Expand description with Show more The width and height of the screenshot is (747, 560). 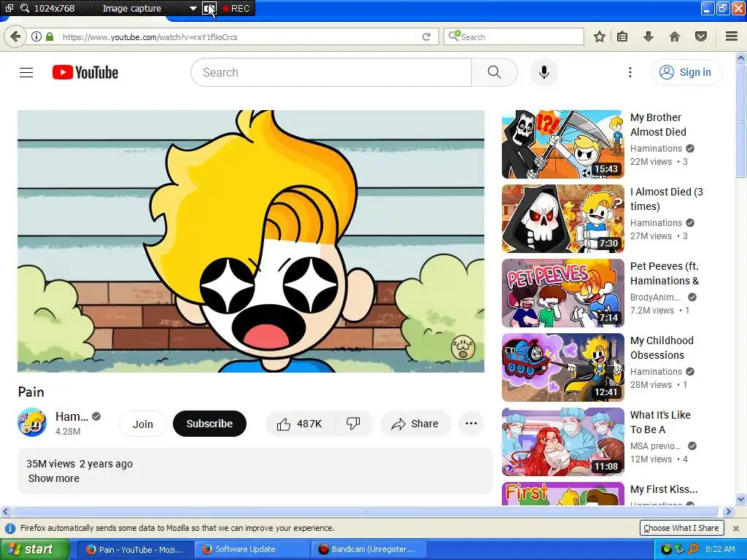point(54,478)
